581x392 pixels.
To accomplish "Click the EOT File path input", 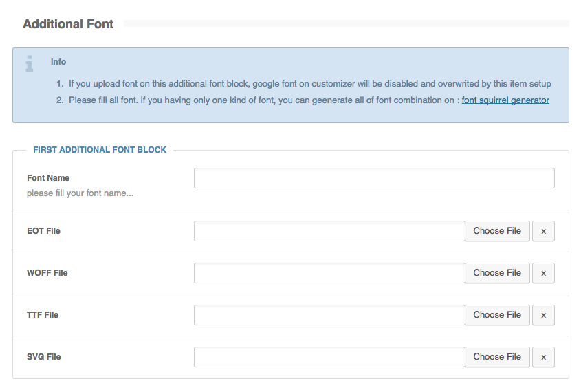I will pos(329,231).
